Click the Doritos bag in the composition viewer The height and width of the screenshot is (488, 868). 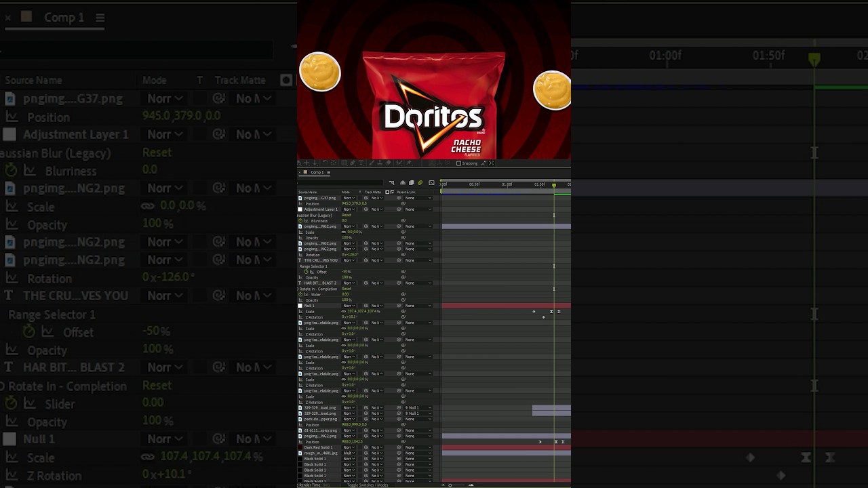click(x=434, y=105)
